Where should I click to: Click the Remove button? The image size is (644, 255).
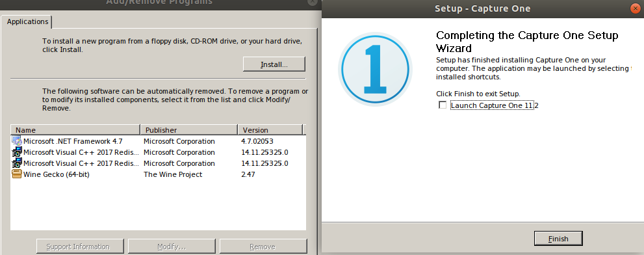point(263,247)
